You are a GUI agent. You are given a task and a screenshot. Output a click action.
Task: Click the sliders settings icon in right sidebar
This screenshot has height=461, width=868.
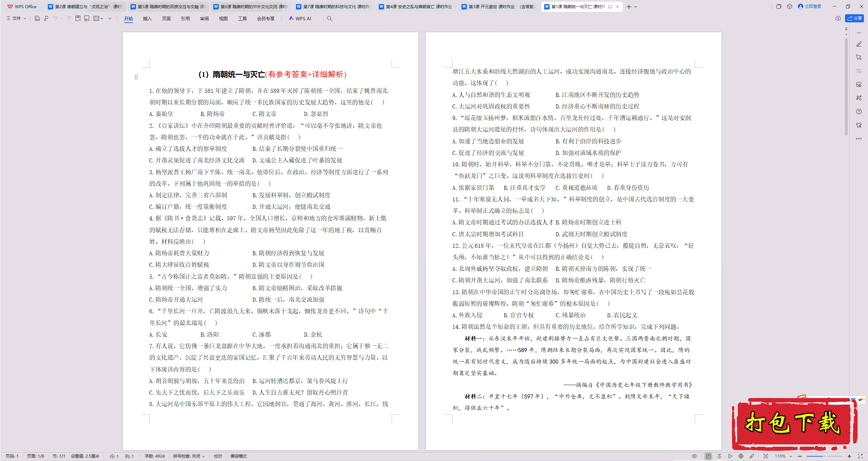coord(859,71)
